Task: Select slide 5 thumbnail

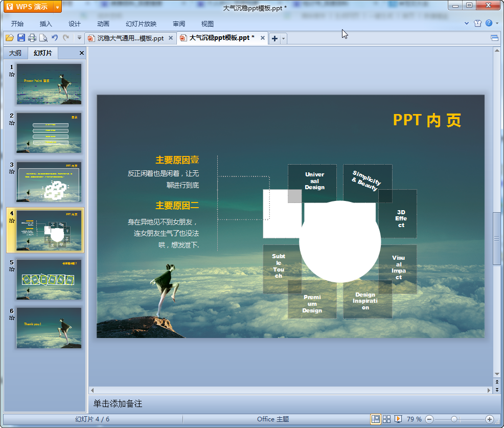Action: click(x=49, y=279)
